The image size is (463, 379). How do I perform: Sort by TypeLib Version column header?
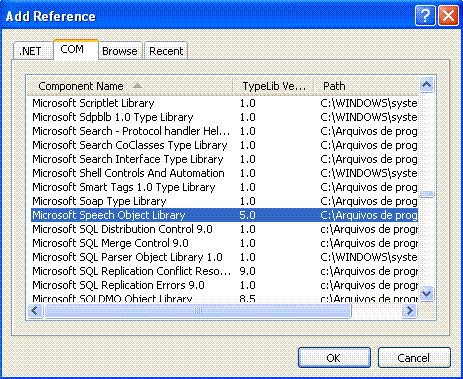273,86
